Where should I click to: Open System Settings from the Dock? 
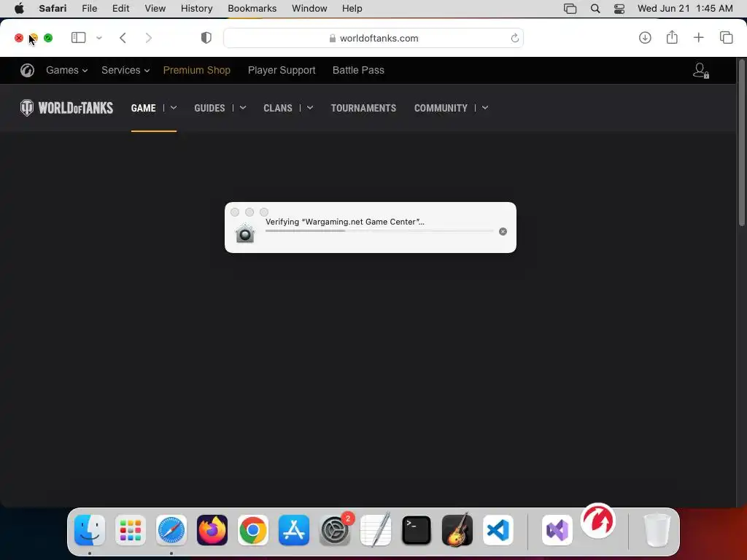coord(335,530)
